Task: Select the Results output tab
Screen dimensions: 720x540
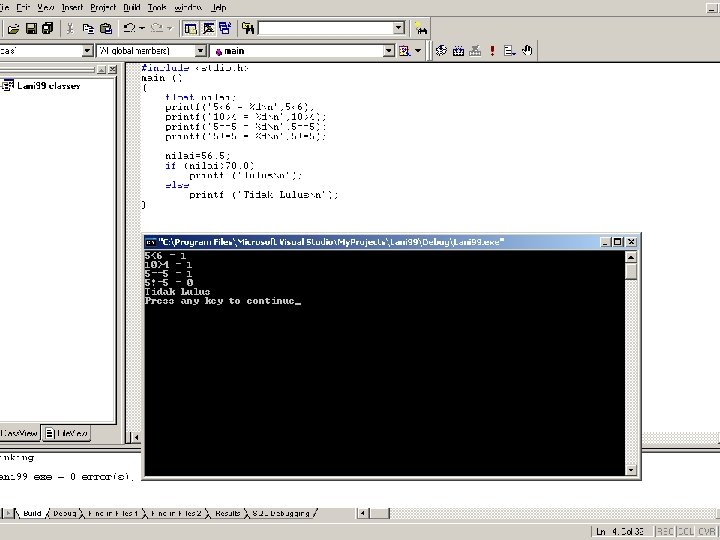Action: coord(227,513)
